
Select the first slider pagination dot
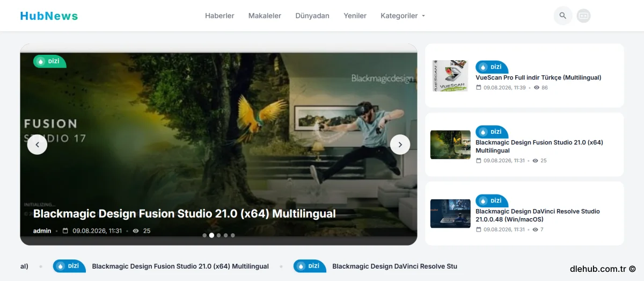tap(204, 235)
